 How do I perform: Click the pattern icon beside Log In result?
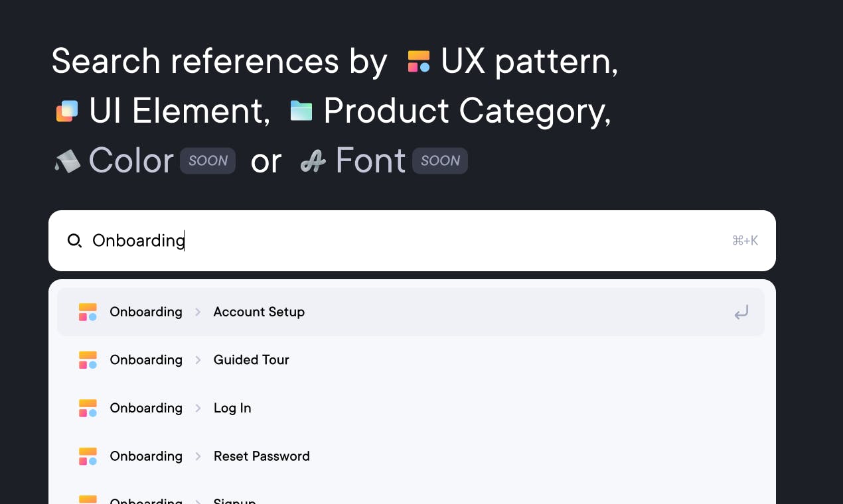tap(88, 408)
